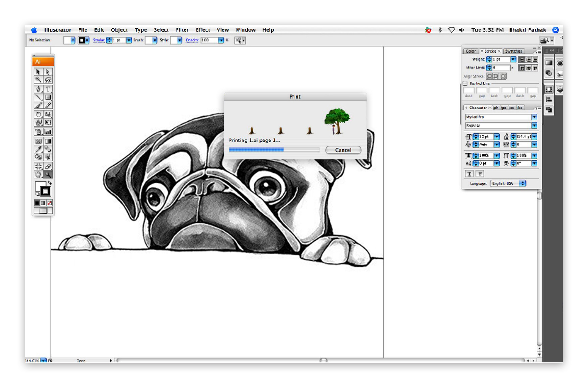Click the Stroke link in control bar
The width and height of the screenshot is (588, 388).
[x=99, y=40]
